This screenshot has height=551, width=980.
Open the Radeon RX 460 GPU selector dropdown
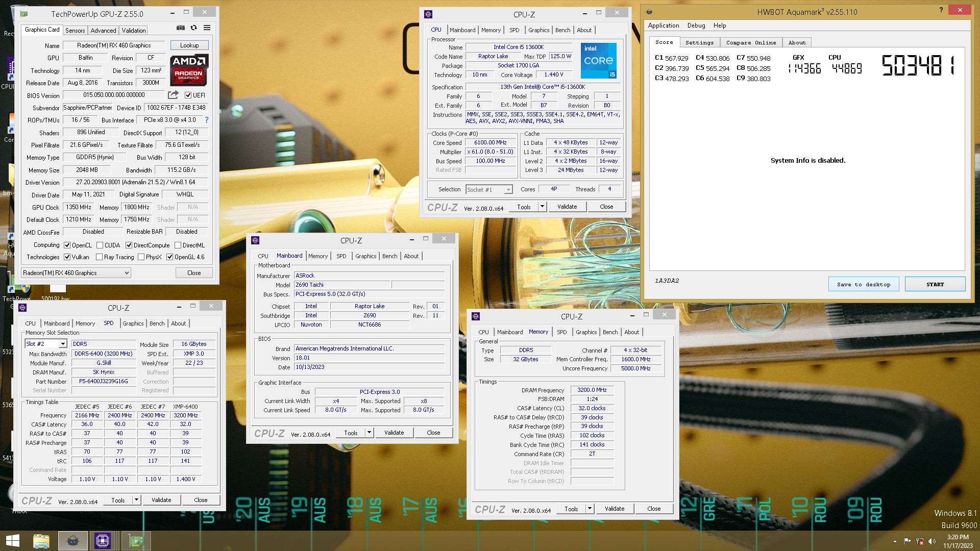[x=76, y=273]
